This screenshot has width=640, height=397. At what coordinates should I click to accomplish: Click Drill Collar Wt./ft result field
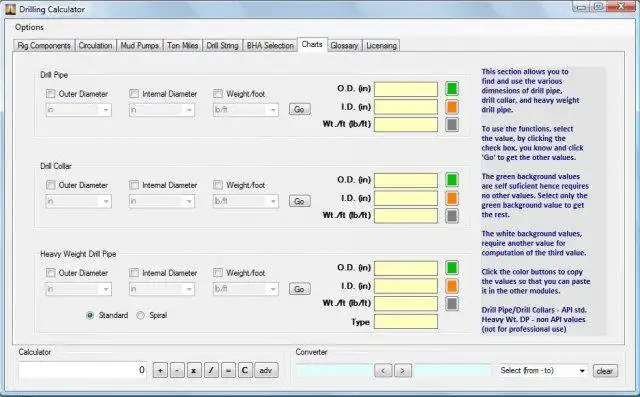(x=406, y=216)
